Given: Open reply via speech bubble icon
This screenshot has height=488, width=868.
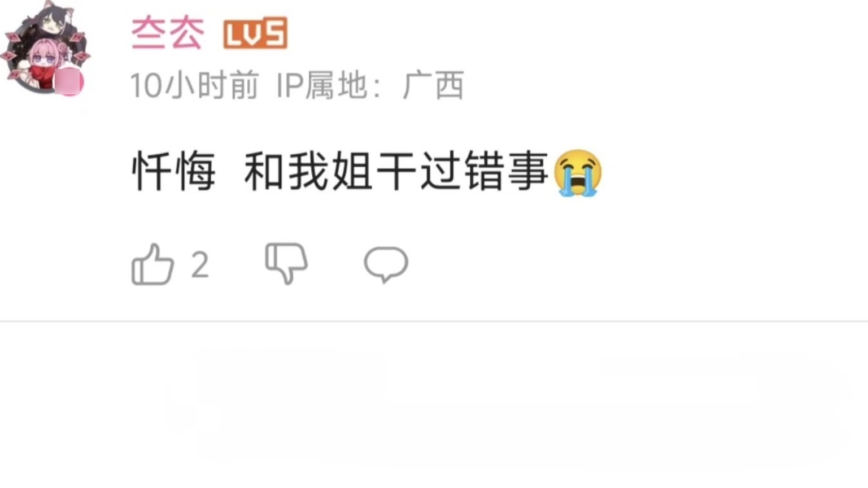Looking at the screenshot, I should point(386,264).
